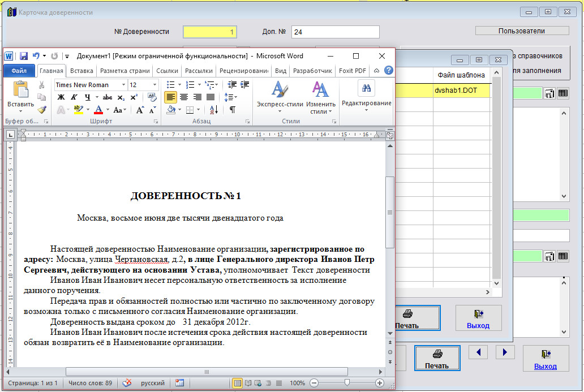The image size is (584, 392).
Task: Apply italic formatting with the К button
Action: coord(74,97)
